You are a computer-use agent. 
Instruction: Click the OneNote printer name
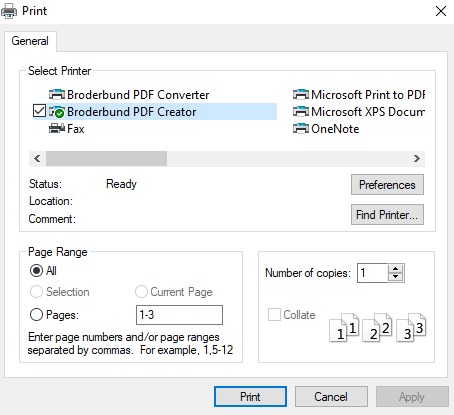(335, 129)
